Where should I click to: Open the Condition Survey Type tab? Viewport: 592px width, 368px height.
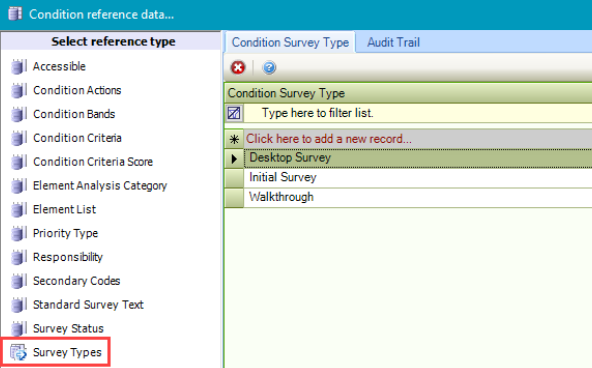pos(290,42)
